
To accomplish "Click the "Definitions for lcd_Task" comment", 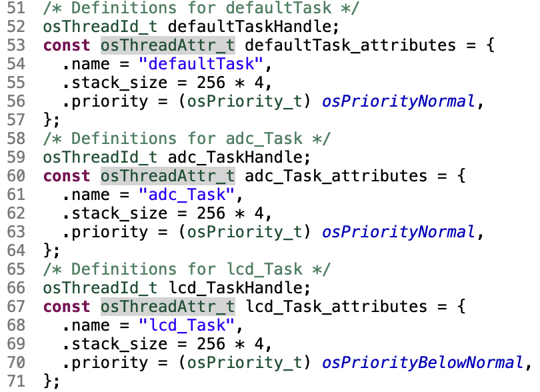I will point(187,270).
